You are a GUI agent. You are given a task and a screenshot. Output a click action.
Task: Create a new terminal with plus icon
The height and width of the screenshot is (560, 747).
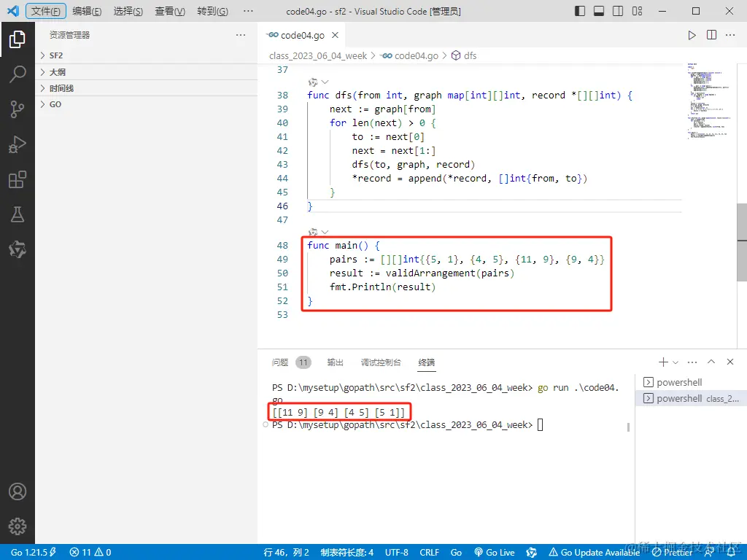click(x=662, y=362)
